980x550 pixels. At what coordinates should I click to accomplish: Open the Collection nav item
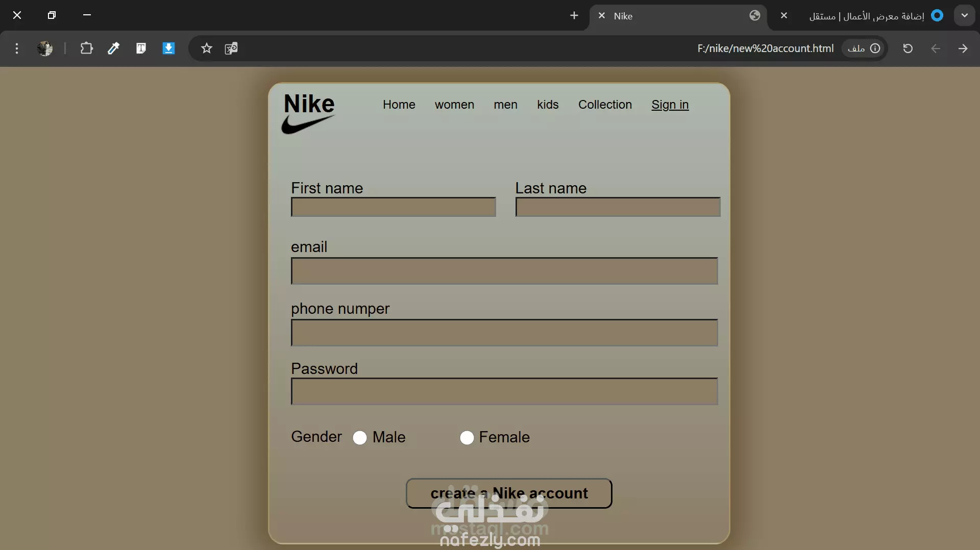coord(605,105)
